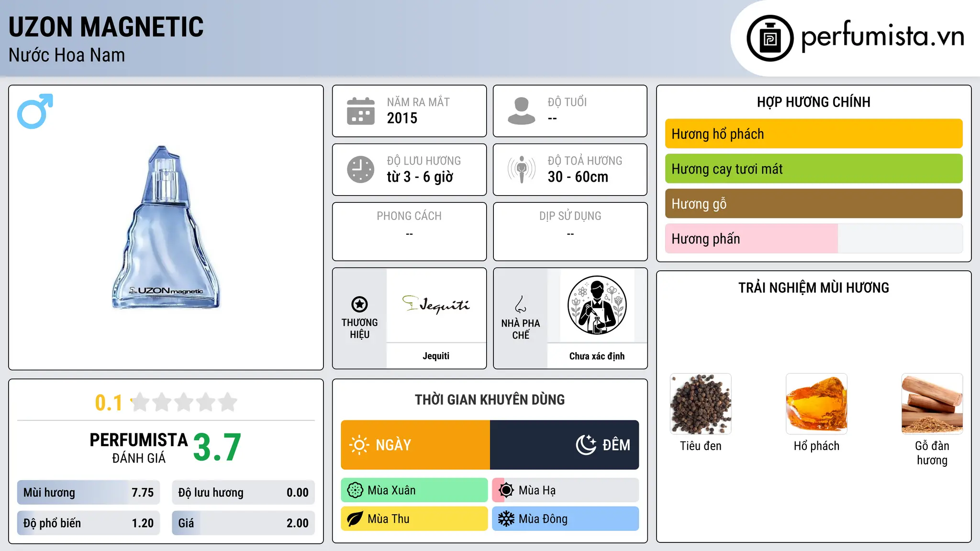This screenshot has width=980, height=551.
Task: Click the sun icon in the NGÀY bar
Action: point(359,445)
